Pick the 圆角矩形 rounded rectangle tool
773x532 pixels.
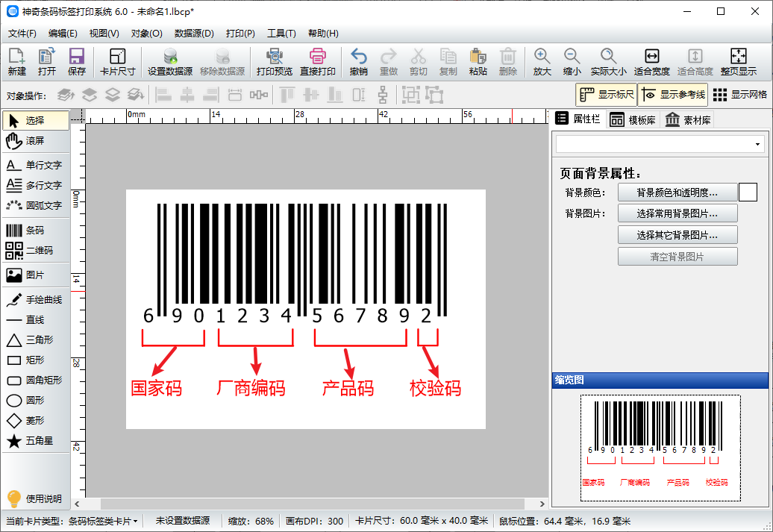coord(36,380)
